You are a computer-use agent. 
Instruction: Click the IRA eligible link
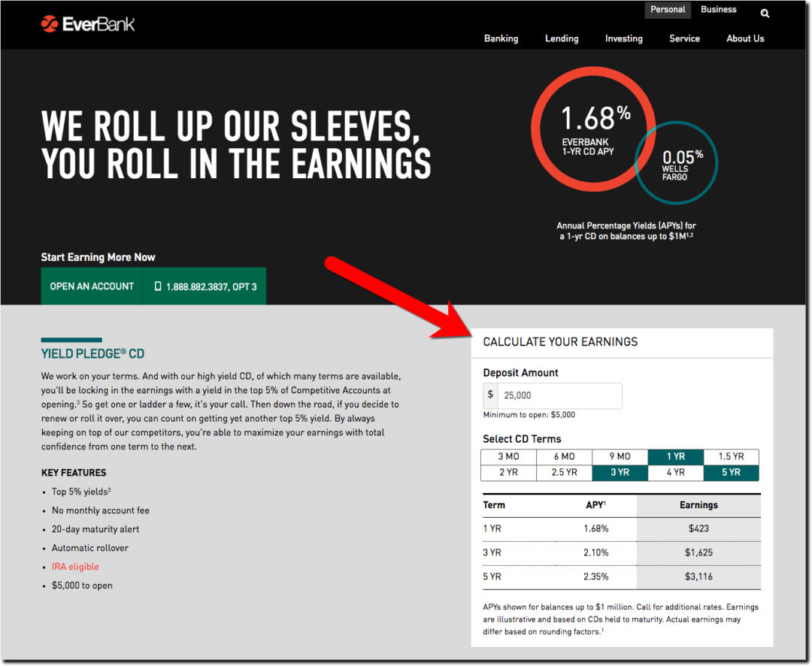[75, 566]
